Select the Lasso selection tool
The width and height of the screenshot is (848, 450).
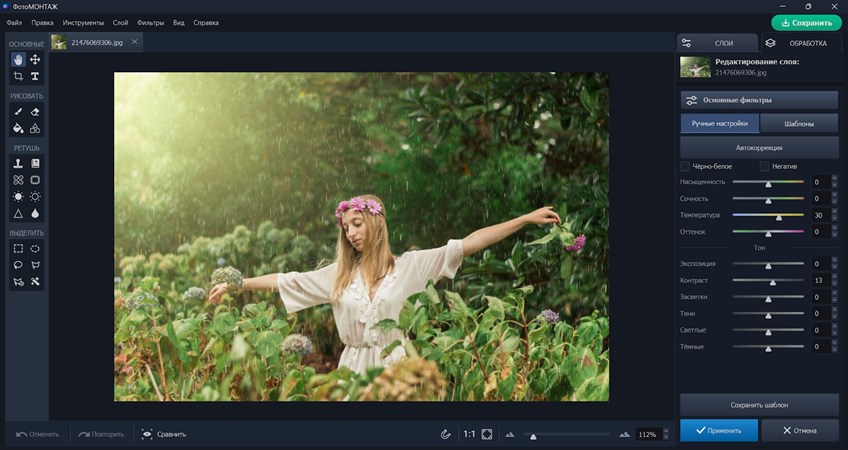point(18,265)
